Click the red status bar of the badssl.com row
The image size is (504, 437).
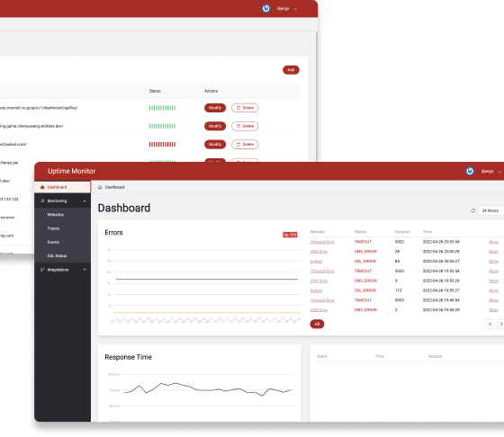tap(162, 145)
